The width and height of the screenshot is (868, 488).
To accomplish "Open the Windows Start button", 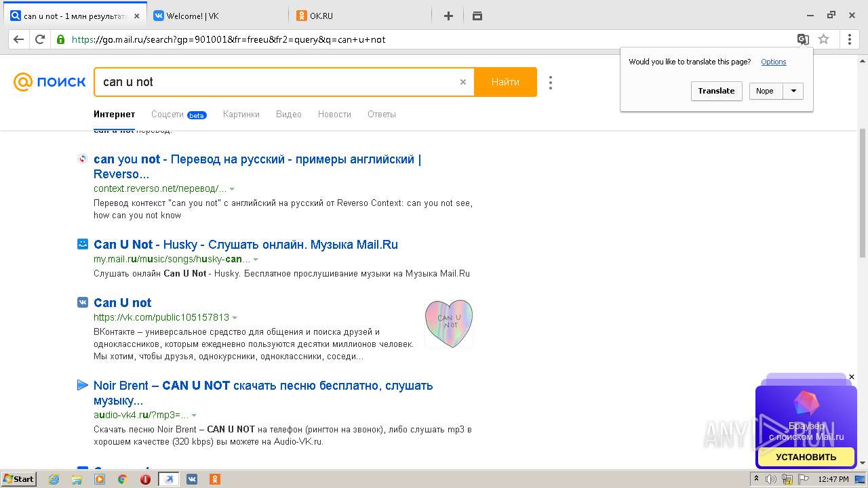I will point(19,479).
